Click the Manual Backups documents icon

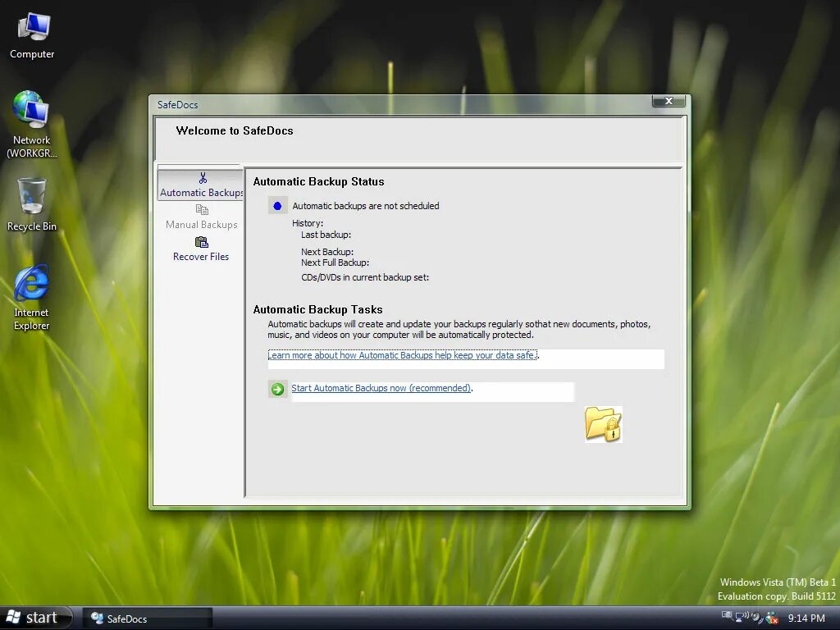(202, 209)
